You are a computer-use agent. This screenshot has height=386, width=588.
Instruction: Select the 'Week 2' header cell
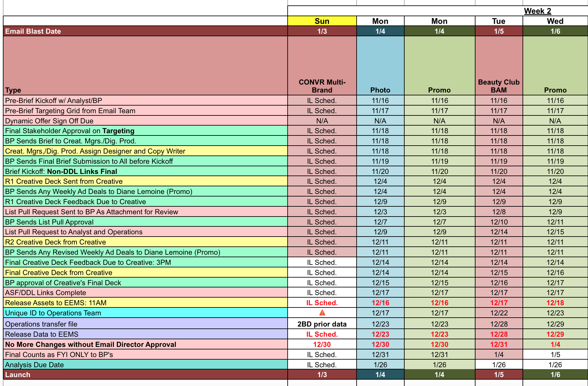(537, 11)
